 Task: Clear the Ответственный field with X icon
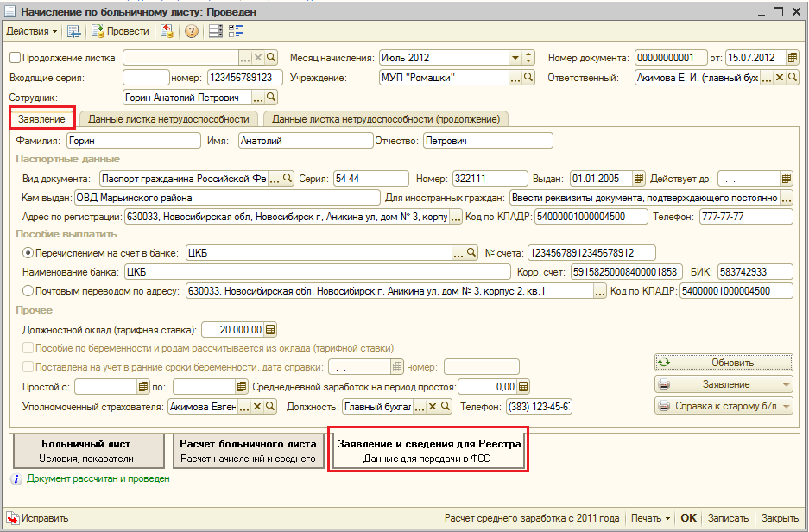(x=780, y=78)
